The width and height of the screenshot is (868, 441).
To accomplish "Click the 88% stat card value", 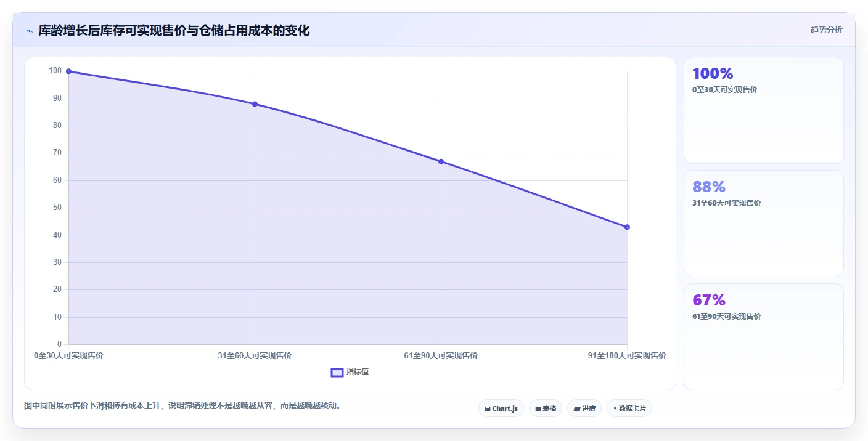I will tap(709, 187).
